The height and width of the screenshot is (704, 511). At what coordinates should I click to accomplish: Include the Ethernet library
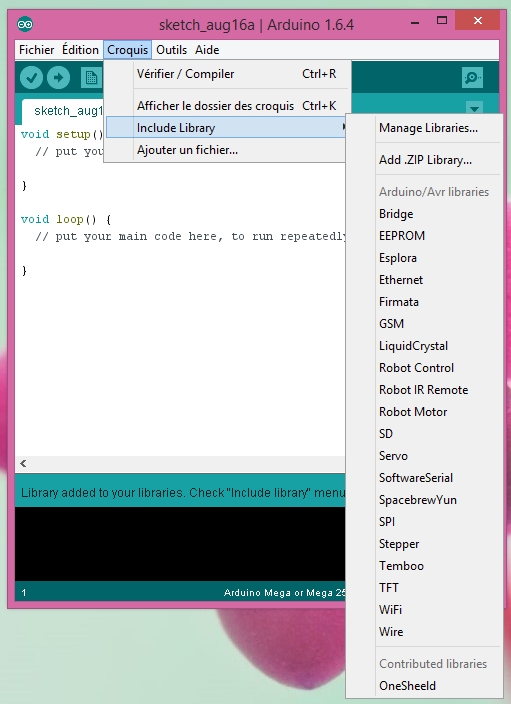tap(425, 280)
